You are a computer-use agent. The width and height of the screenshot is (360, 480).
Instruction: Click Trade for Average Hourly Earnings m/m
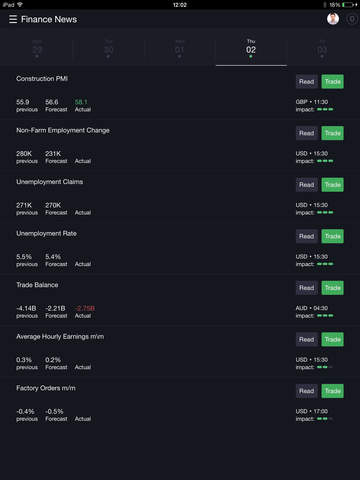332,339
